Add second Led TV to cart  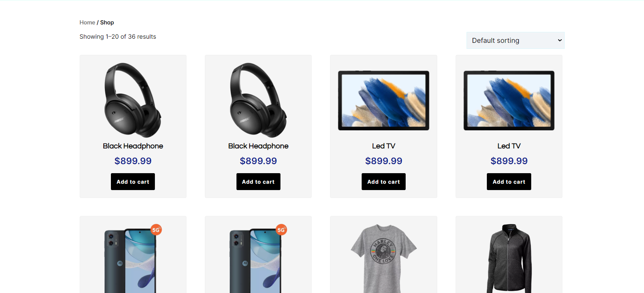coord(509,182)
